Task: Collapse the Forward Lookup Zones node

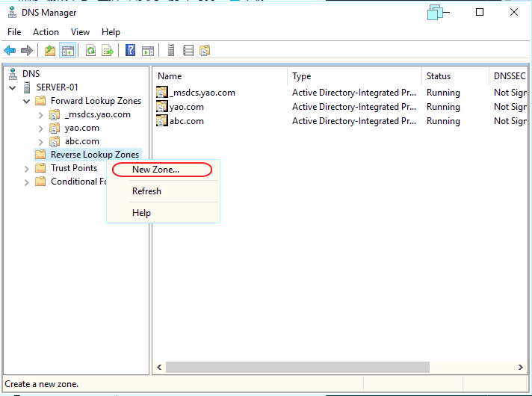Action: [26, 101]
